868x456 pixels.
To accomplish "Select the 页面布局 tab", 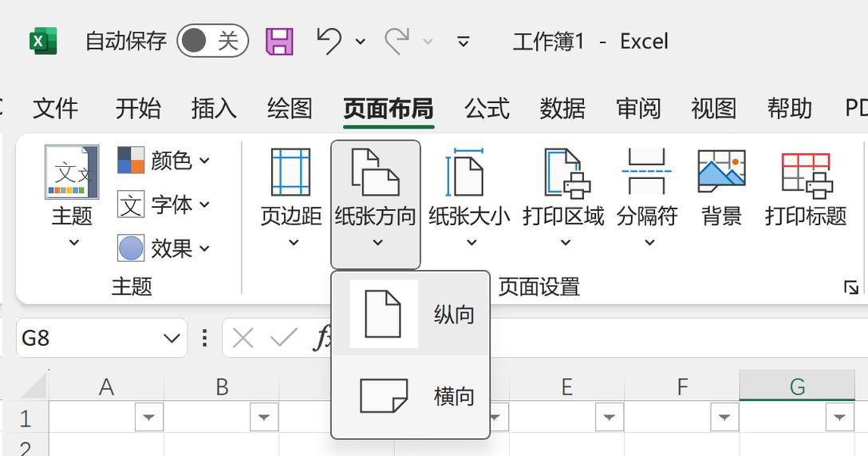I will tap(389, 108).
